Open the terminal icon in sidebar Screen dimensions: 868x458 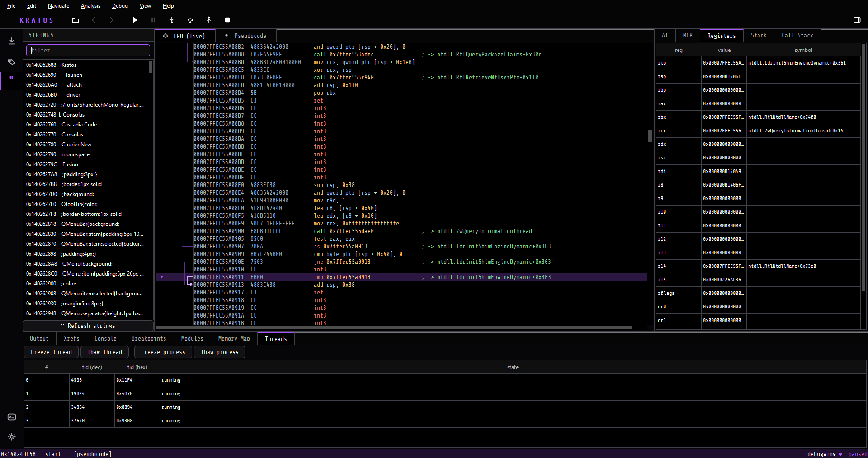pyautogui.click(x=12, y=417)
